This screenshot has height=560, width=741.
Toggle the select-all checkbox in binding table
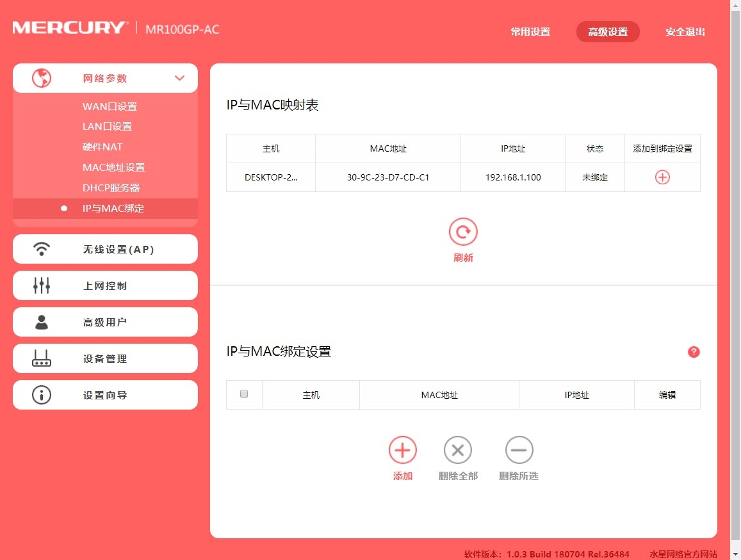(x=244, y=394)
